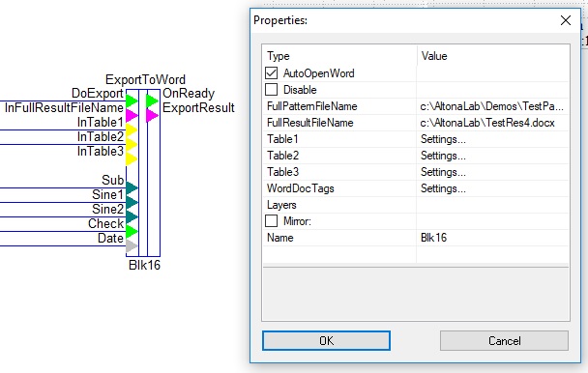
Task: Click the teal Sub input pin
Action: (132, 187)
